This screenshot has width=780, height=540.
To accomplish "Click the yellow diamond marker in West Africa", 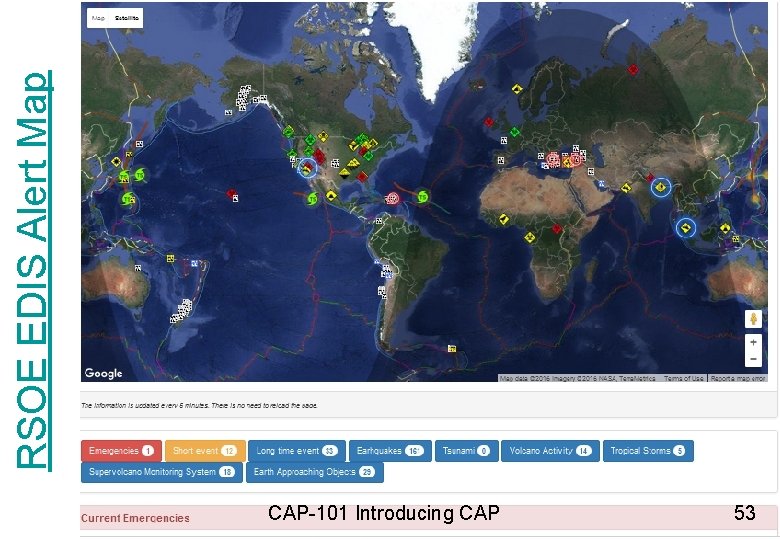I will [504, 219].
